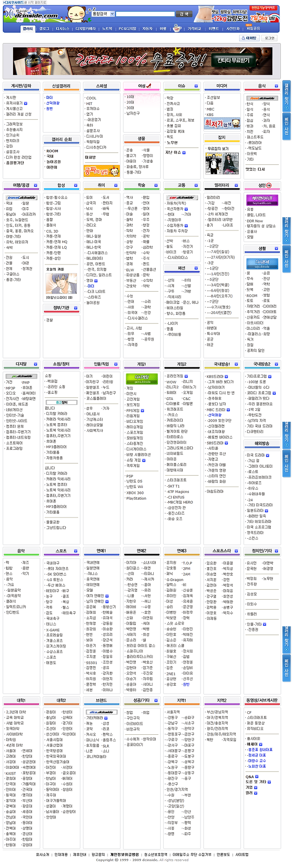Expand arrow beside 국산자동차
The width and height of the screenshot is (299, 868).
[186, 209]
